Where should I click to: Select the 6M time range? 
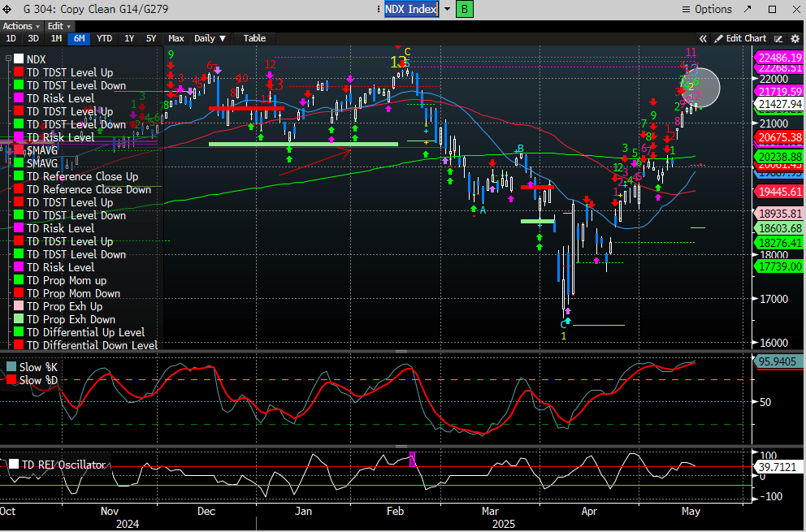79,38
